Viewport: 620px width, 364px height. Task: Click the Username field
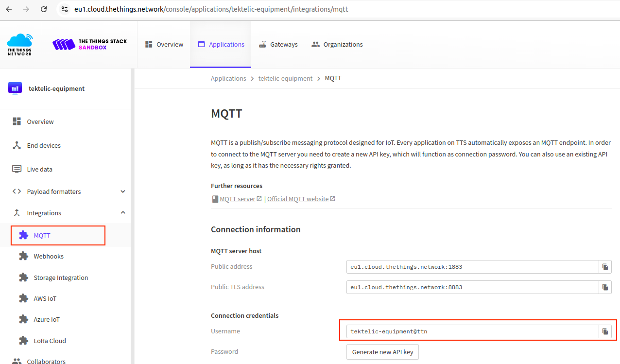472,331
